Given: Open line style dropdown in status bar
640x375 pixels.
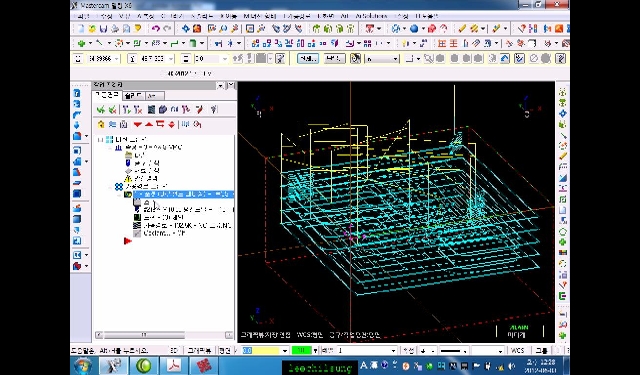Looking at the screenshot, I should click(x=465, y=351).
